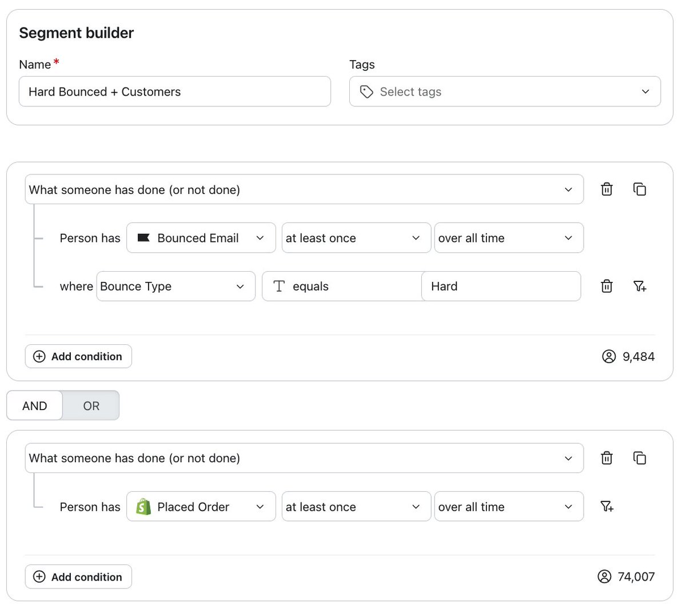
Task: Duplicate the Placed Order condition group
Action: point(640,458)
